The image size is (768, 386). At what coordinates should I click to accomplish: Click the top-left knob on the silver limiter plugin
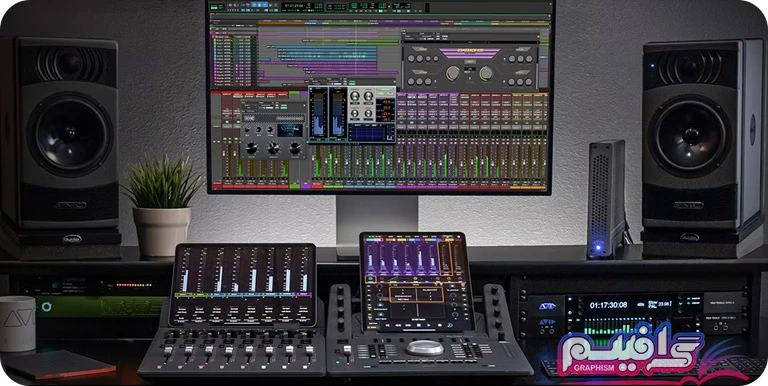355,96
